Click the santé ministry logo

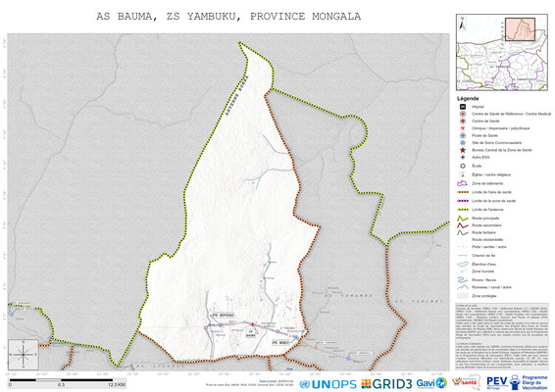tap(465, 382)
